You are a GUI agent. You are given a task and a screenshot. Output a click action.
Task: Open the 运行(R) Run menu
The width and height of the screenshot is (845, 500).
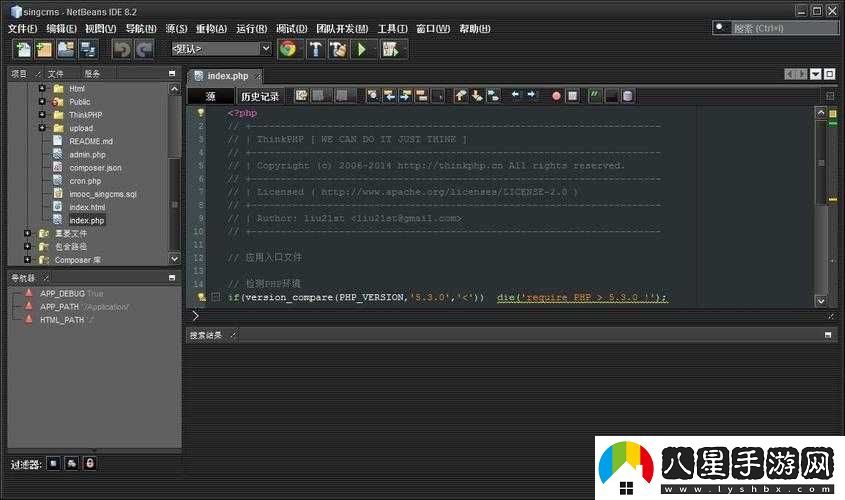[251, 29]
